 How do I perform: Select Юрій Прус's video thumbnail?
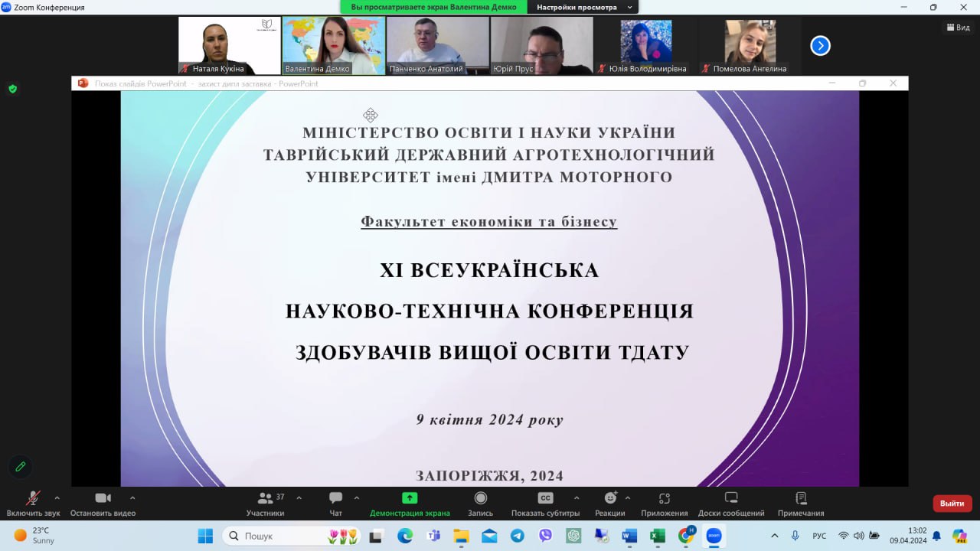542,46
